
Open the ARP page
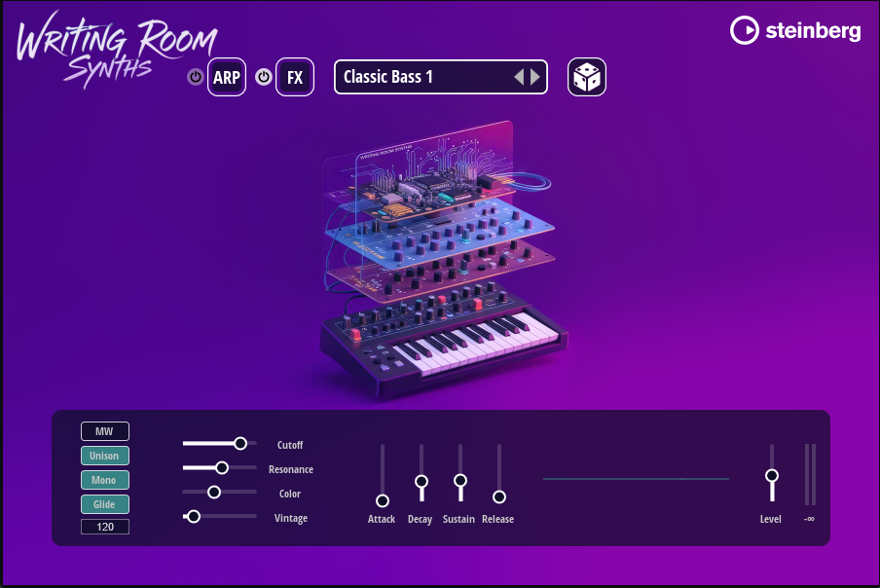[227, 77]
